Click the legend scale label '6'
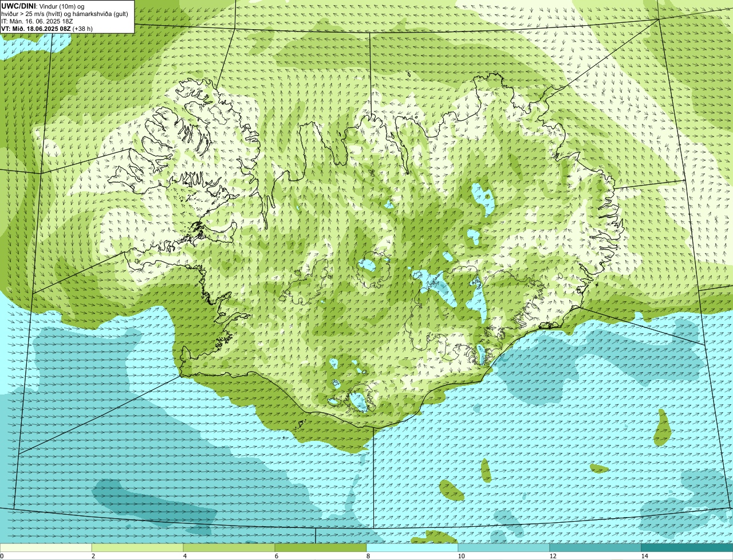 tap(276, 556)
